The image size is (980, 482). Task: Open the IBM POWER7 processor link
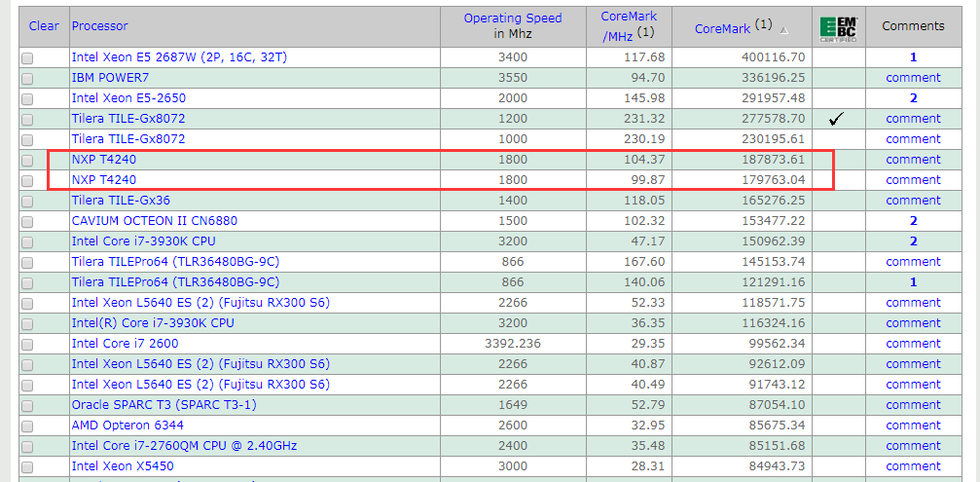coord(111,78)
